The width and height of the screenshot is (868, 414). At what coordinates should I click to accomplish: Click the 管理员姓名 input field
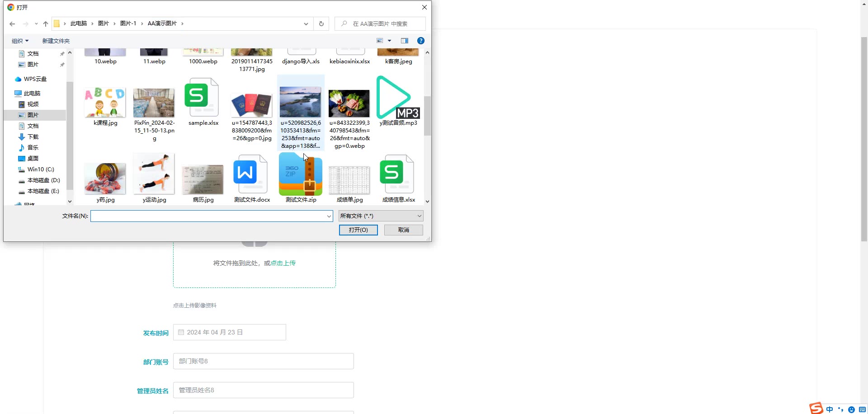point(264,390)
